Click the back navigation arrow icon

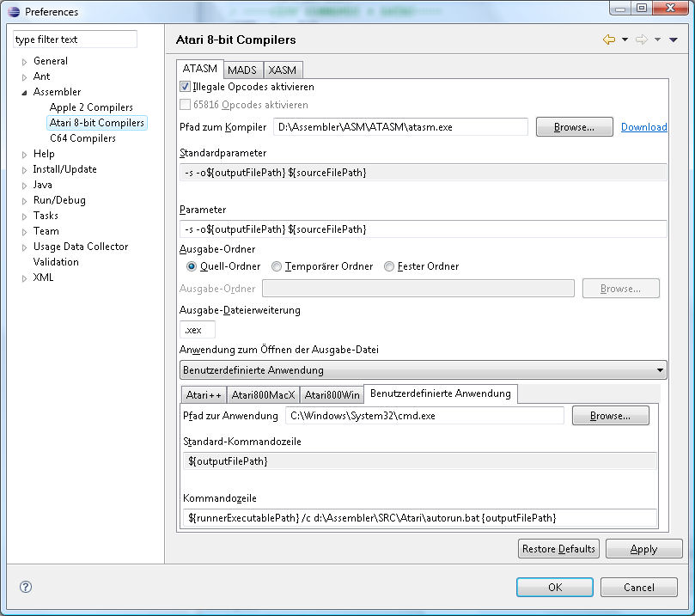pyautogui.click(x=609, y=40)
